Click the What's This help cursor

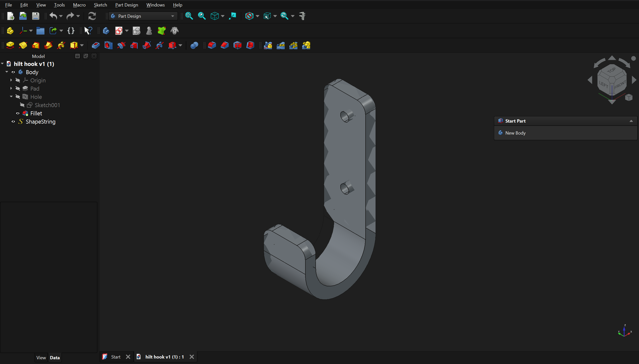[88, 31]
